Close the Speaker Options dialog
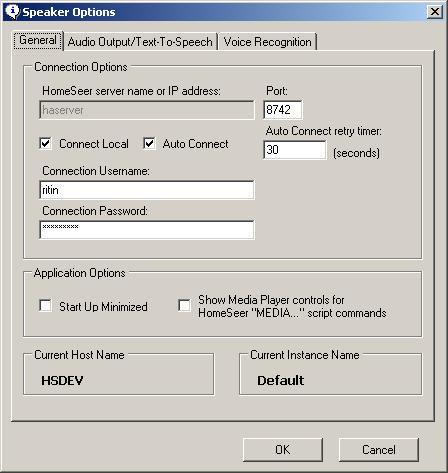 coord(435,12)
